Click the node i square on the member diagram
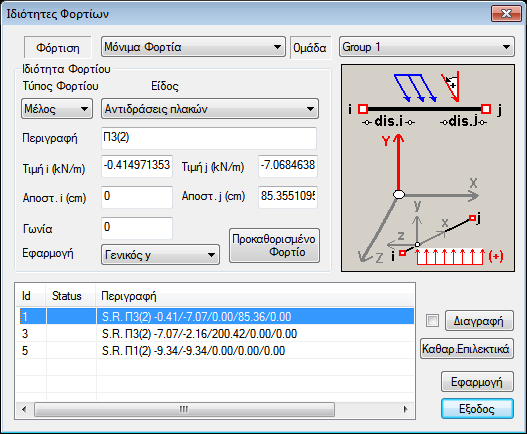The image size is (527, 434). point(363,109)
